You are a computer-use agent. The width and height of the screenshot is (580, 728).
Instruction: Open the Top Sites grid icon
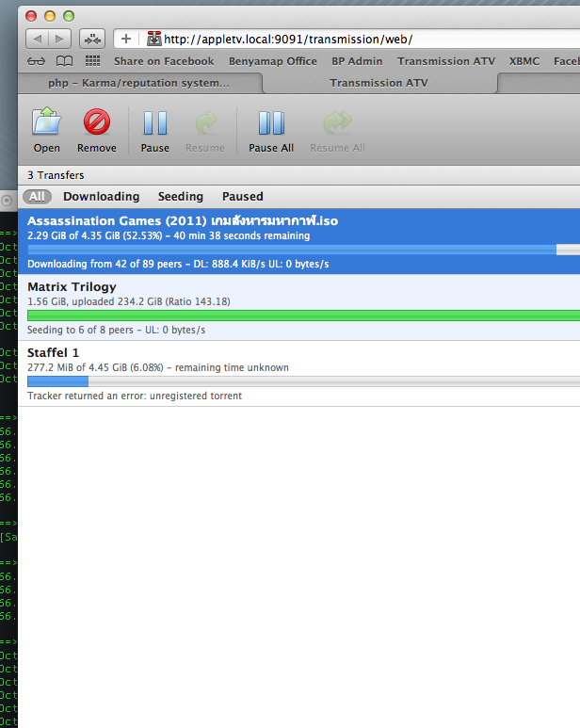point(92,61)
